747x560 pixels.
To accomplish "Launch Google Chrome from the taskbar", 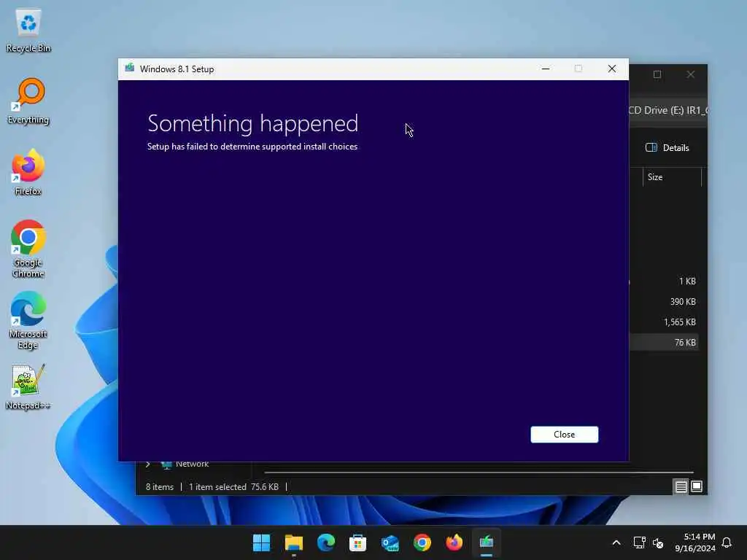I will click(422, 542).
